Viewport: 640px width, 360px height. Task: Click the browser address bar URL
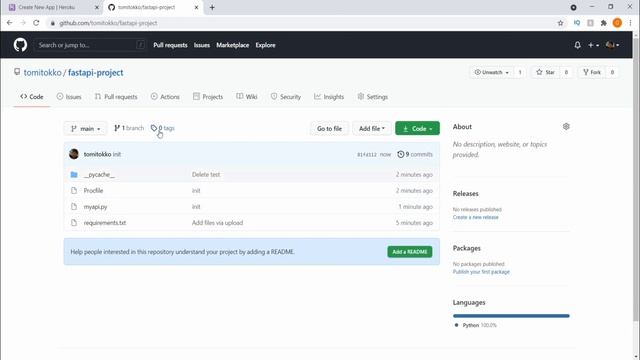click(108, 23)
